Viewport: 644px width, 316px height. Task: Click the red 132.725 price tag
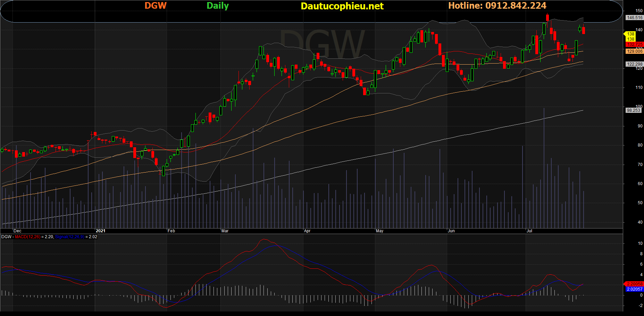click(634, 44)
